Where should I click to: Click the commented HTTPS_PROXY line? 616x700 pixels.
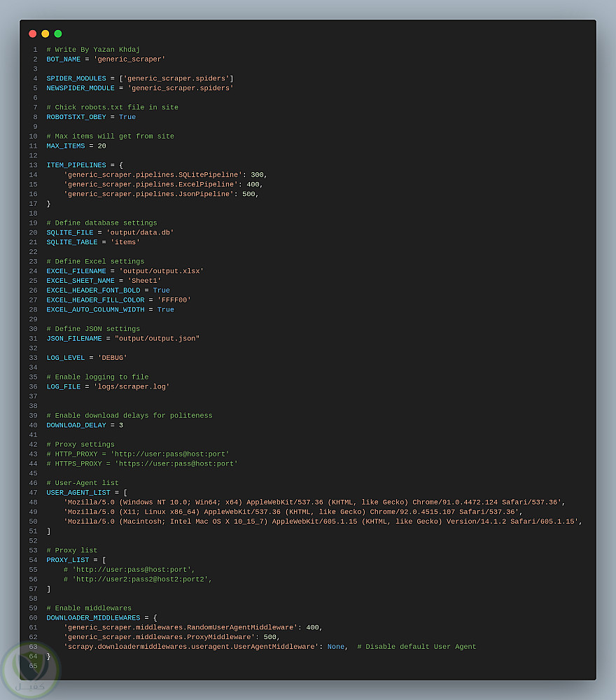[x=142, y=464]
